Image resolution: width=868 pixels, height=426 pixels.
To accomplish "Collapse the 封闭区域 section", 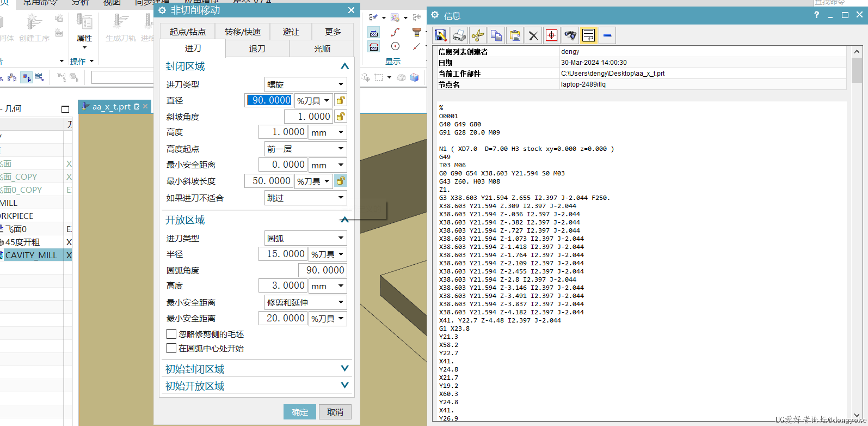I will (344, 66).
